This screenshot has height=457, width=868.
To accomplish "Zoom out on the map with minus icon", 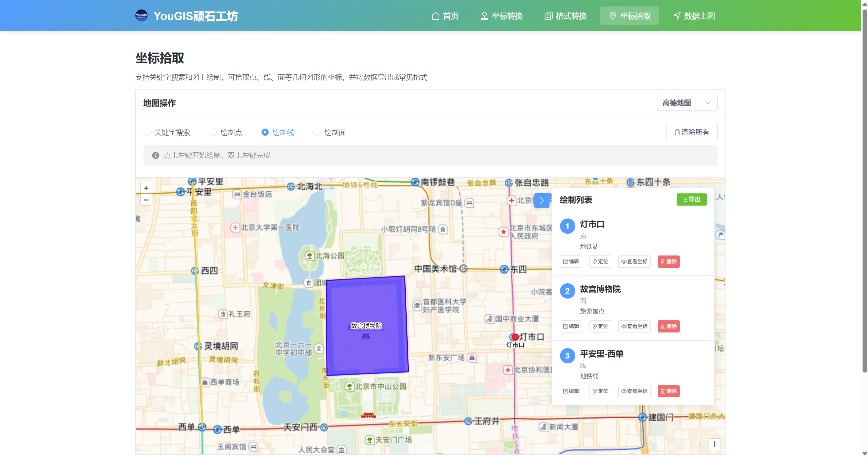I will pyautogui.click(x=146, y=200).
